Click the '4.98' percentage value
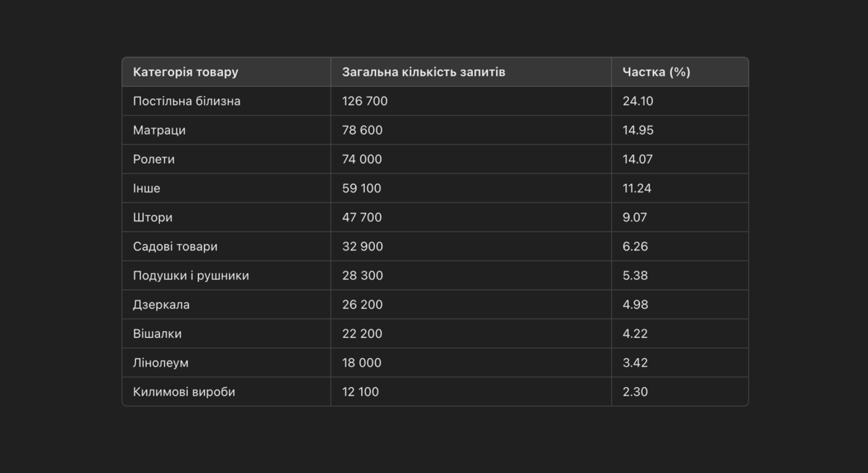This screenshot has height=473, width=868. click(635, 304)
